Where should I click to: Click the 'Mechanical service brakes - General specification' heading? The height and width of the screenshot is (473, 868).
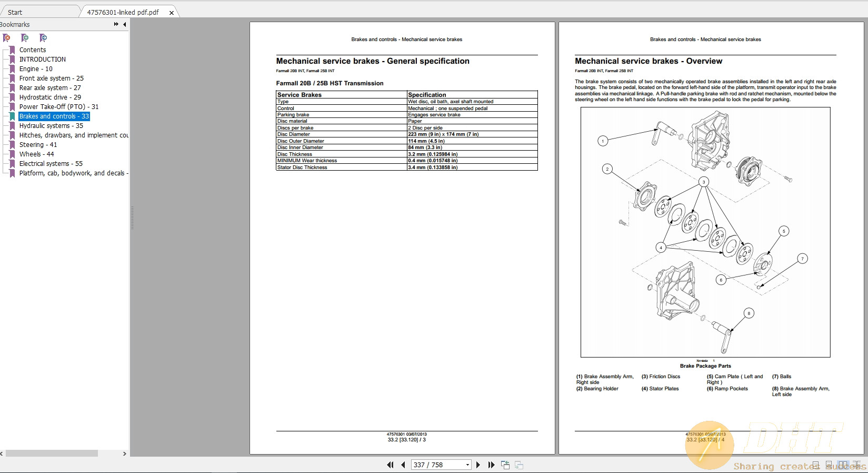(x=373, y=61)
